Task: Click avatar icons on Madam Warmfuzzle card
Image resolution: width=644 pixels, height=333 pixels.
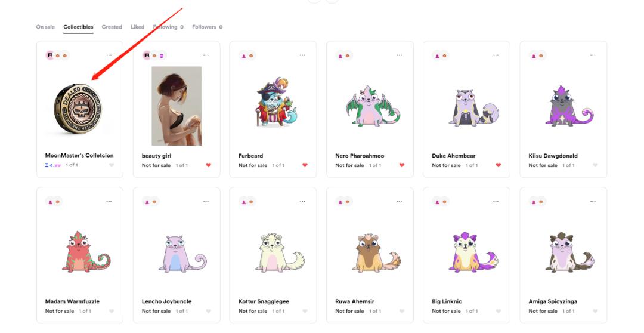Action: pyautogui.click(x=54, y=202)
